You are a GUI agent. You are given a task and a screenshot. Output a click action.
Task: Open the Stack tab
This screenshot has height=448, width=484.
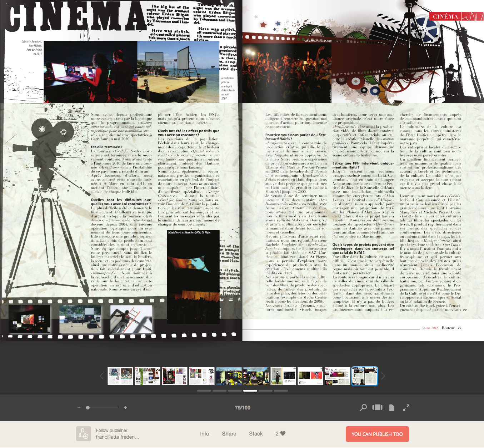pyautogui.click(x=256, y=433)
